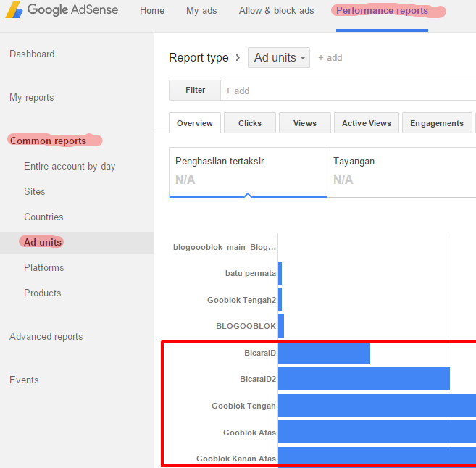The height and width of the screenshot is (468, 476).
Task: Click the BLOGOOBLOK chart label
Action: pos(246,326)
